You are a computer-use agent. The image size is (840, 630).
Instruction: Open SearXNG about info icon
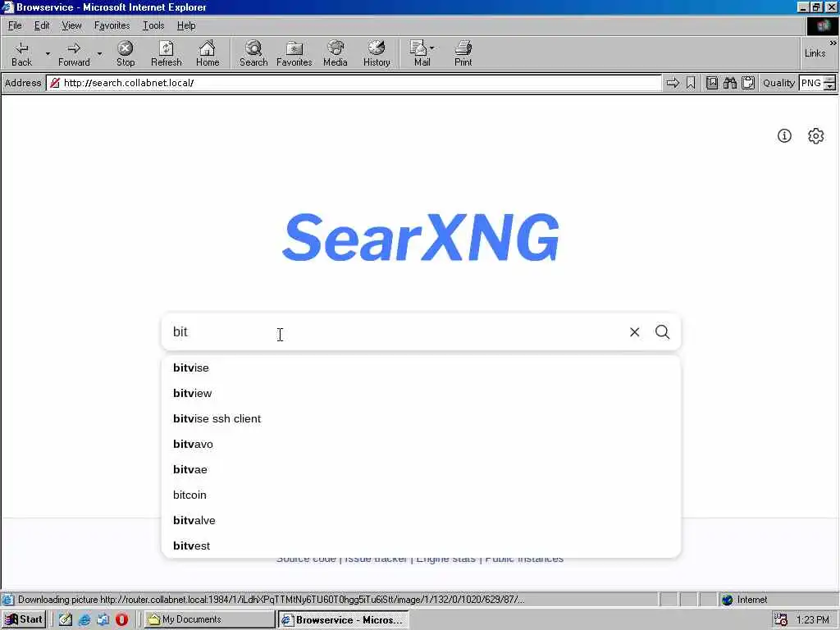(x=784, y=135)
